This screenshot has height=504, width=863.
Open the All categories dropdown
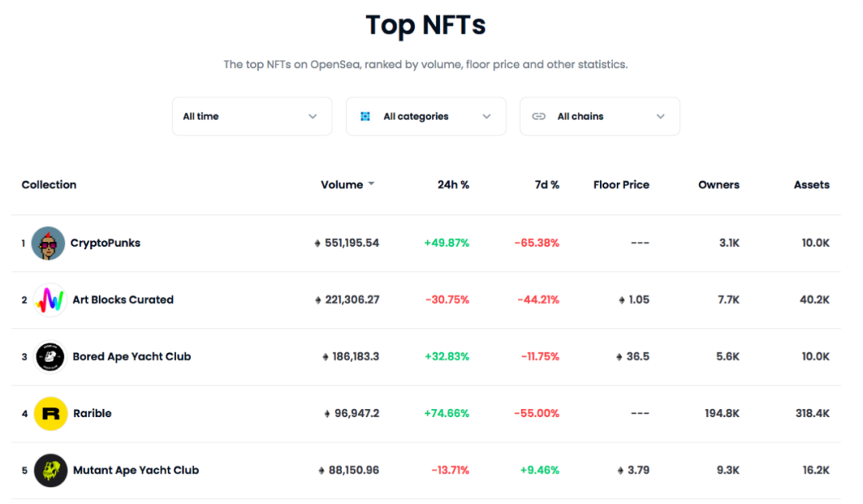(426, 116)
